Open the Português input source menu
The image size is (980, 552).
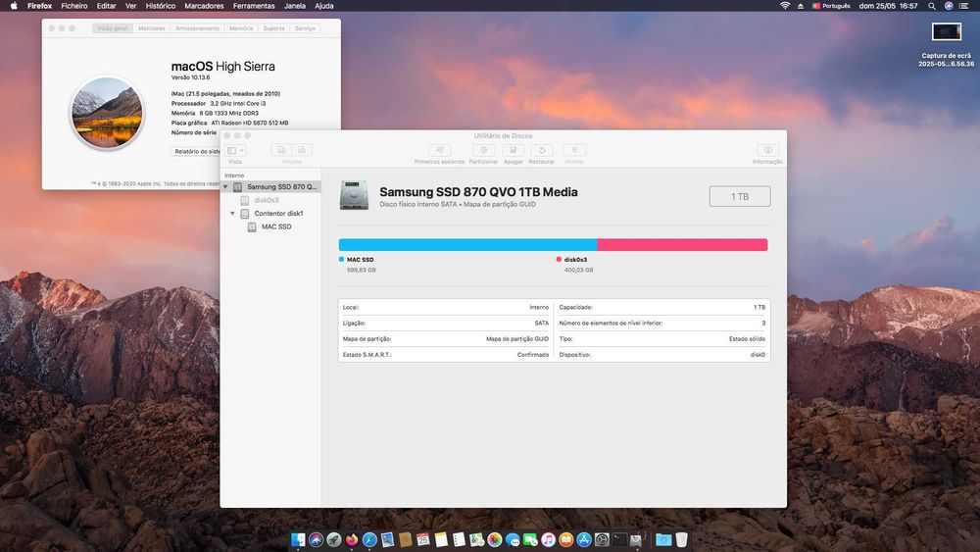pos(831,6)
